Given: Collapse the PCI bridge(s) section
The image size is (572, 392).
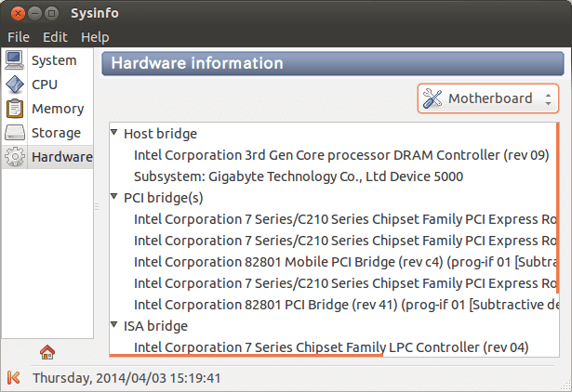Looking at the screenshot, I should (114, 197).
